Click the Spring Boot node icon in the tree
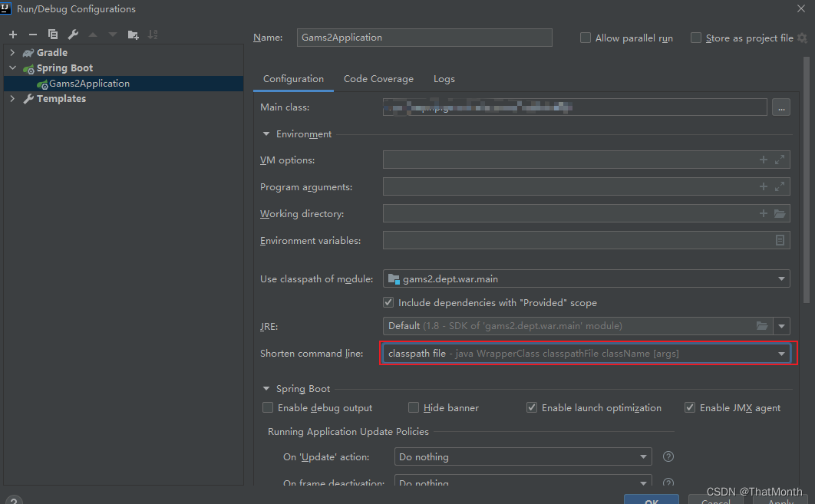 point(28,68)
